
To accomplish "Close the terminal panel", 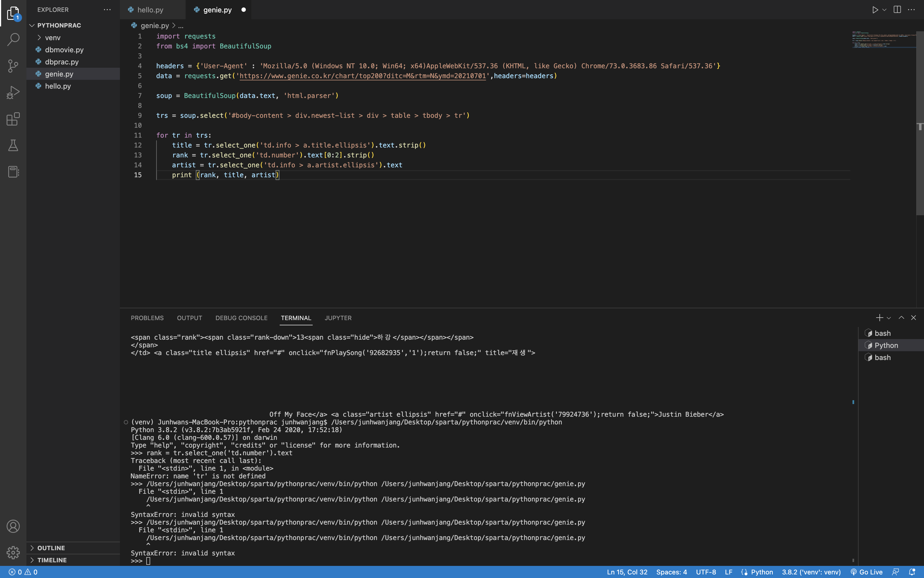I will coord(914,318).
